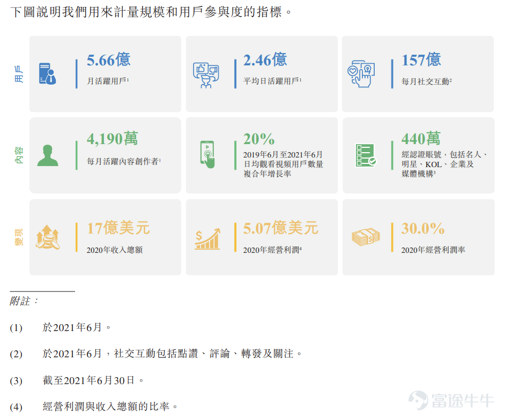Click the 經認證賬號 text line
The width and height of the screenshot is (505, 420).
coord(444,154)
